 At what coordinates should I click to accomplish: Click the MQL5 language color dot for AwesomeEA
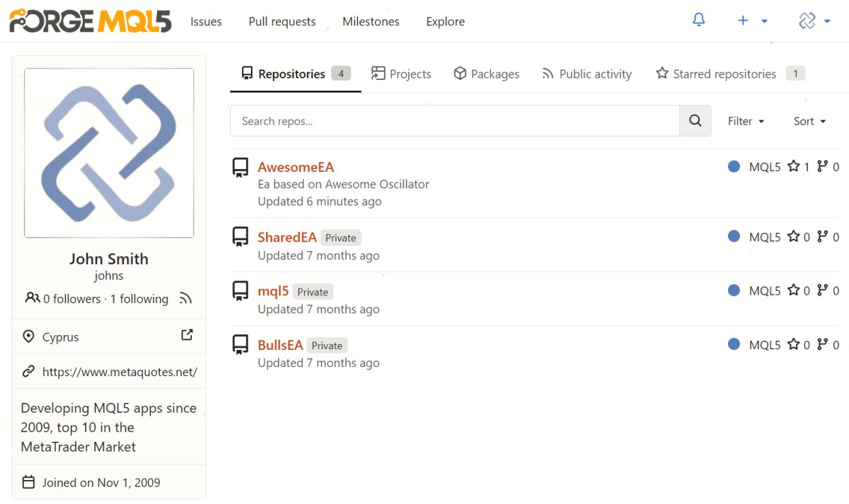734,166
